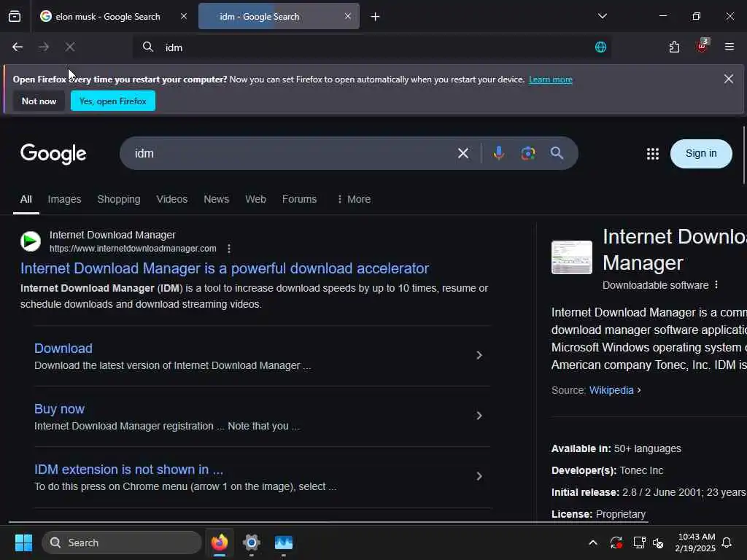Click the Firefox taskbar icon

[x=219, y=542]
